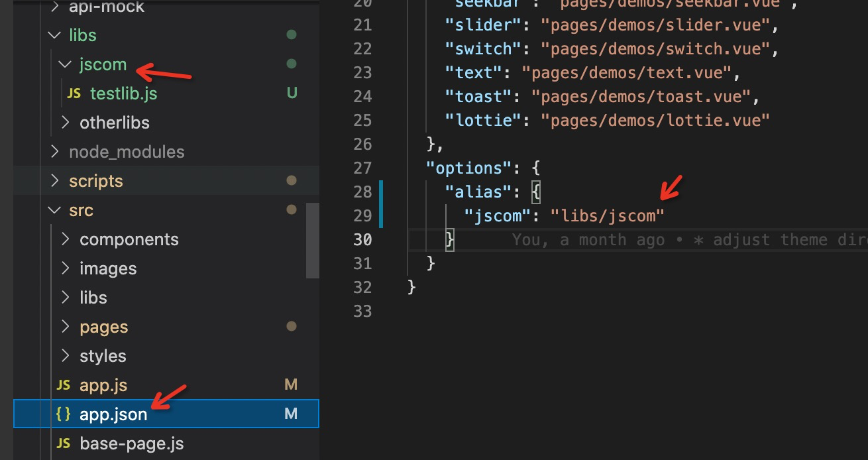The image size is (868, 460).
Task: Expand the otherlibs folder chevron
Action: click(x=65, y=123)
